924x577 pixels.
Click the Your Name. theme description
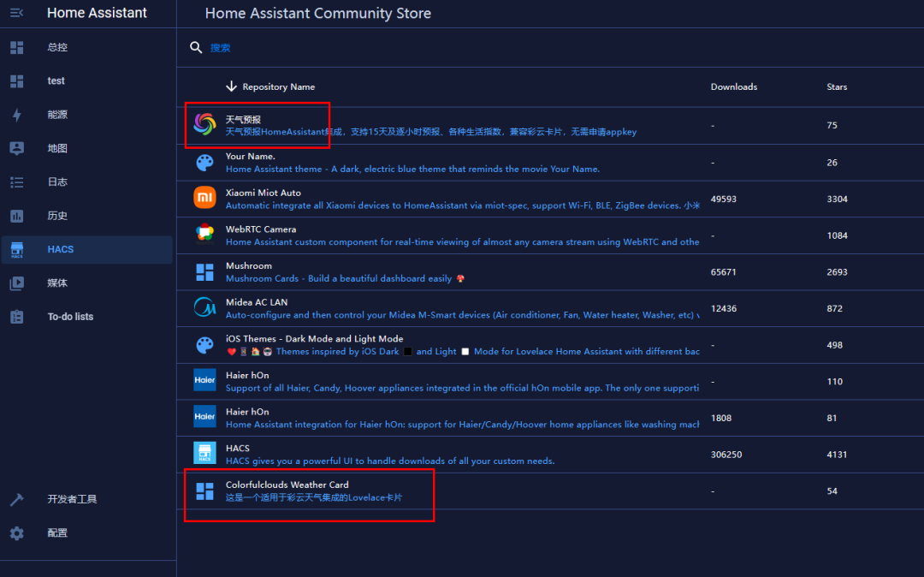[x=412, y=170]
